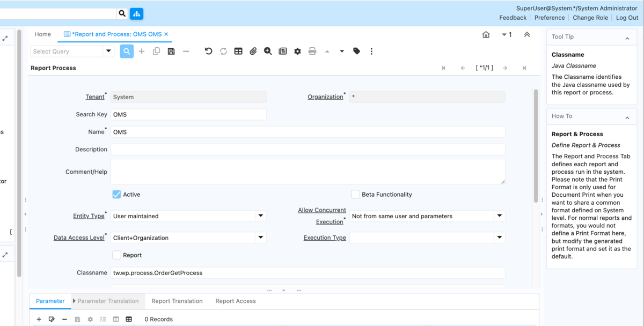This screenshot has width=644, height=326.
Task: Click the tag label icon in toolbar
Action: (356, 51)
